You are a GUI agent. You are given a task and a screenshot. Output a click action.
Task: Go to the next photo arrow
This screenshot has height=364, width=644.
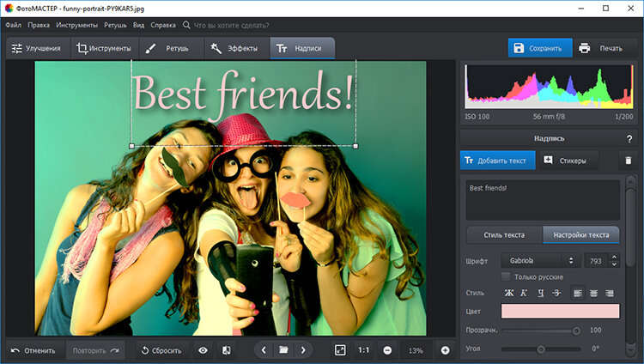tap(303, 350)
